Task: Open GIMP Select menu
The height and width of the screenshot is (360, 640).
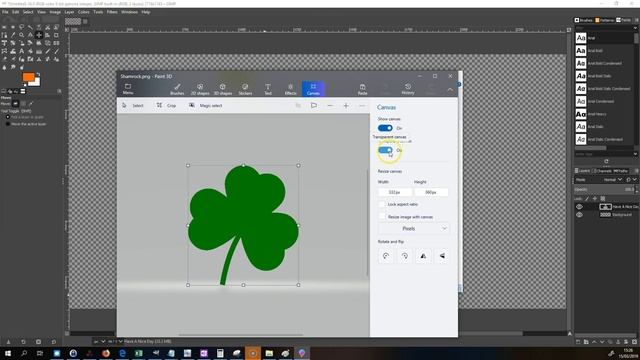Action: 28,12
